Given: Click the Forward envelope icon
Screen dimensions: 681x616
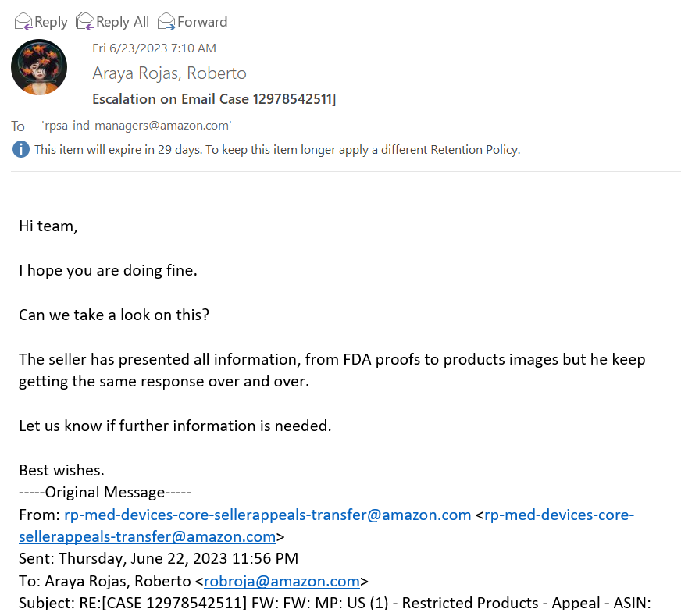Looking at the screenshot, I should pyautogui.click(x=166, y=22).
